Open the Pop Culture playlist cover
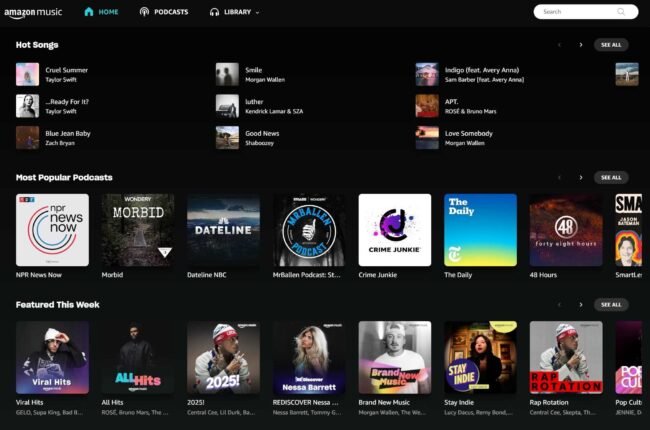Screen dimensions: 650x430 tap(629, 357)
